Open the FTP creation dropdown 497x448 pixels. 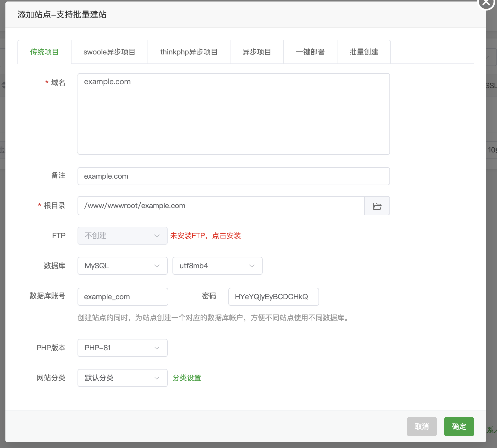coord(122,236)
